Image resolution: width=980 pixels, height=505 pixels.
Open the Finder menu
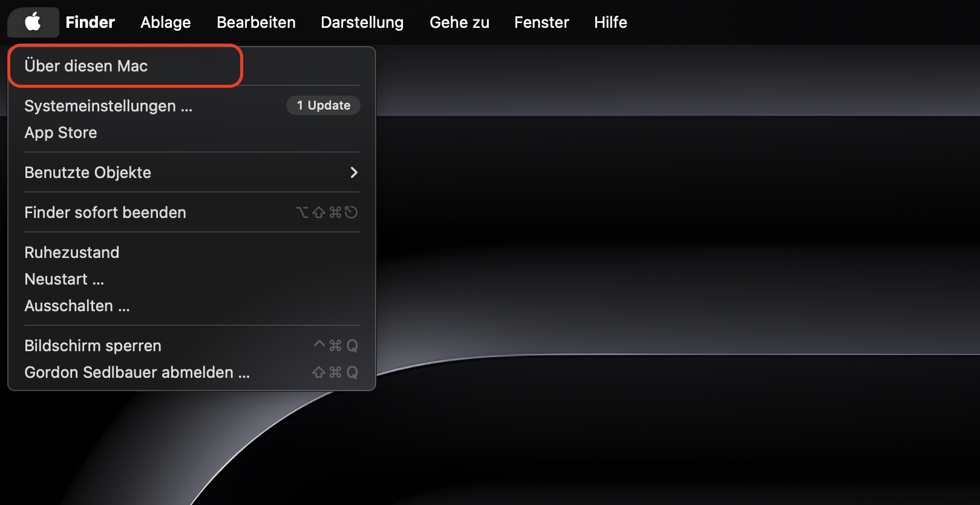tap(90, 22)
